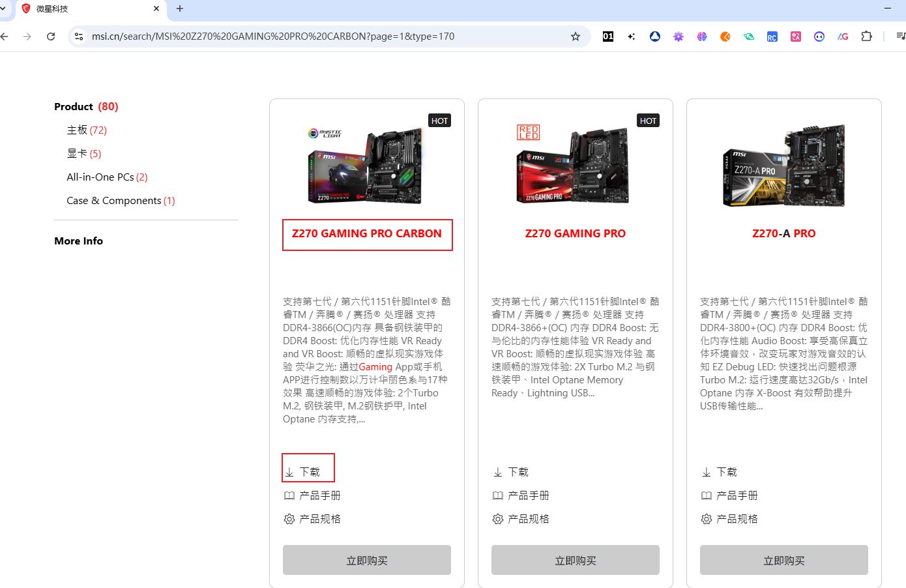Open Z270 GAMING PRO product title
This screenshot has height=588, width=906.
(x=576, y=233)
